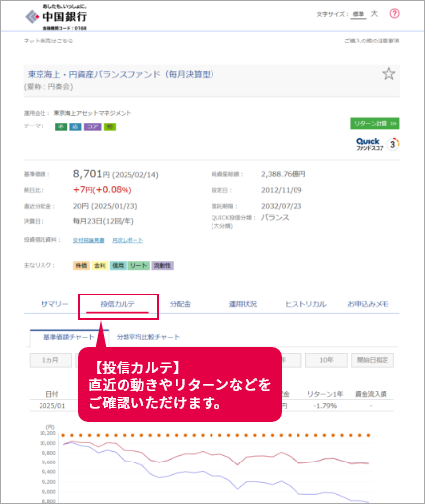
Task: Open the 投信カルテ tab
Action: (x=118, y=304)
